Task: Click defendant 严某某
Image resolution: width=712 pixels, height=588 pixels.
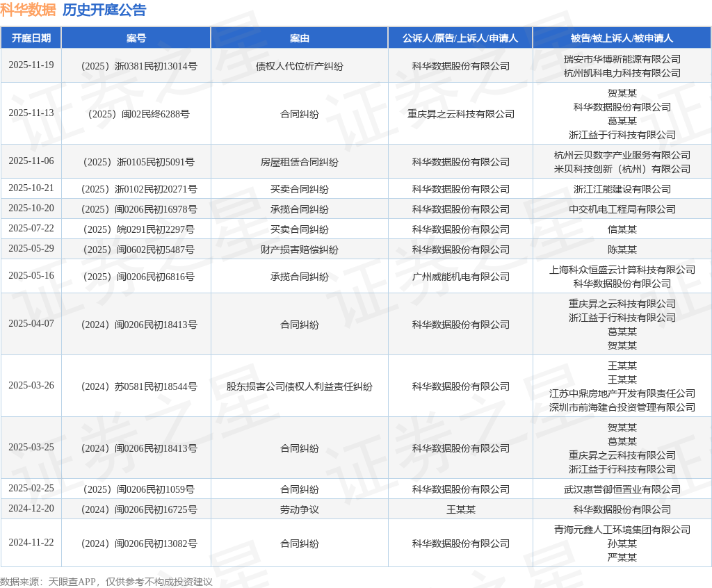Action: click(622, 557)
